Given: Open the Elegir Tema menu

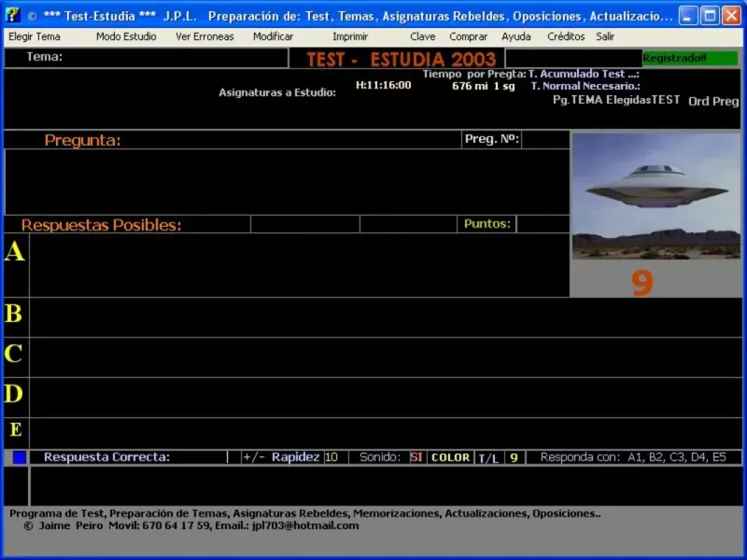Looking at the screenshot, I should (x=35, y=36).
